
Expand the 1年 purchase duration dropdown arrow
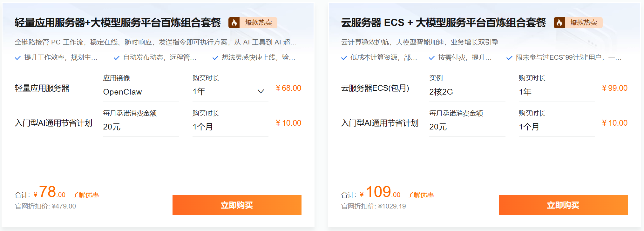pyautogui.click(x=261, y=92)
